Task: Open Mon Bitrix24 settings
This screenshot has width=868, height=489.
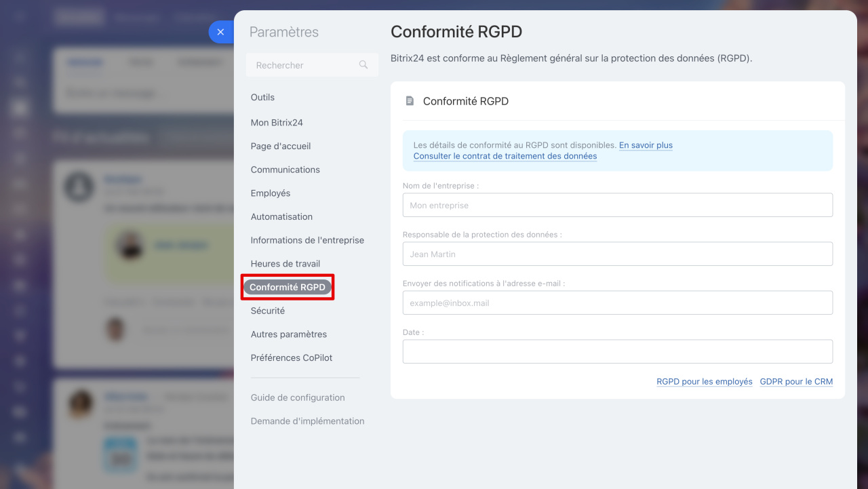Action: (277, 123)
